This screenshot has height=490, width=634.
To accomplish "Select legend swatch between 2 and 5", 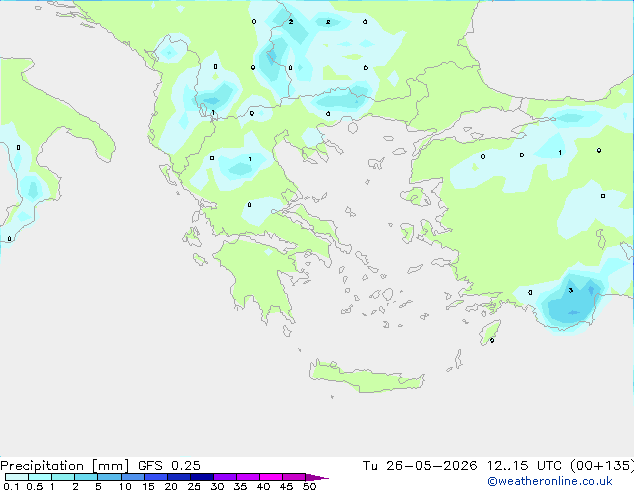I will [86, 477].
